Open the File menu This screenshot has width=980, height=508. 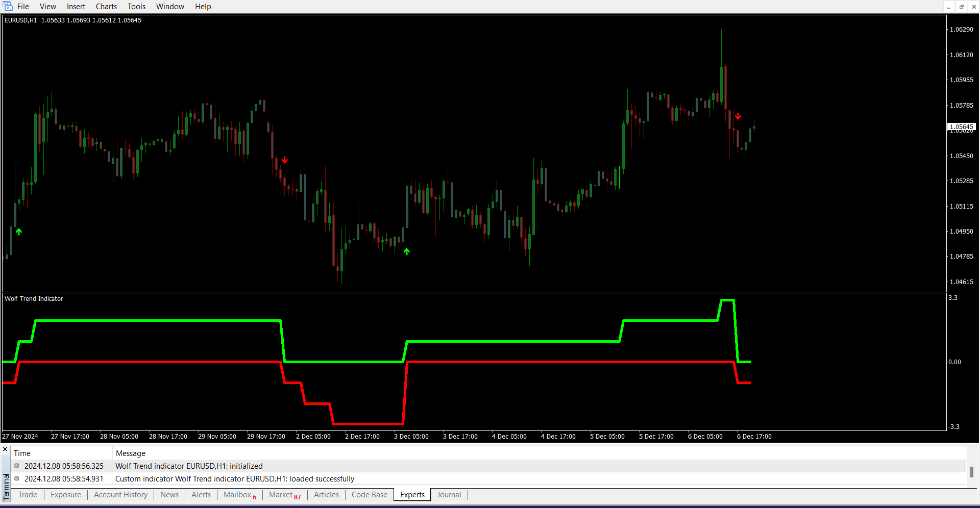point(23,7)
